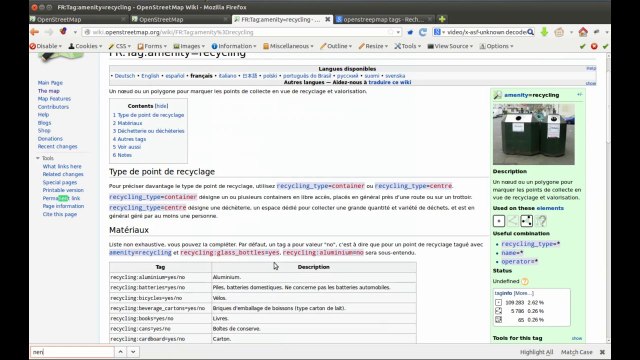640x360 pixels.
Task: Click the search magnifier in the search box
Action: point(530,32)
